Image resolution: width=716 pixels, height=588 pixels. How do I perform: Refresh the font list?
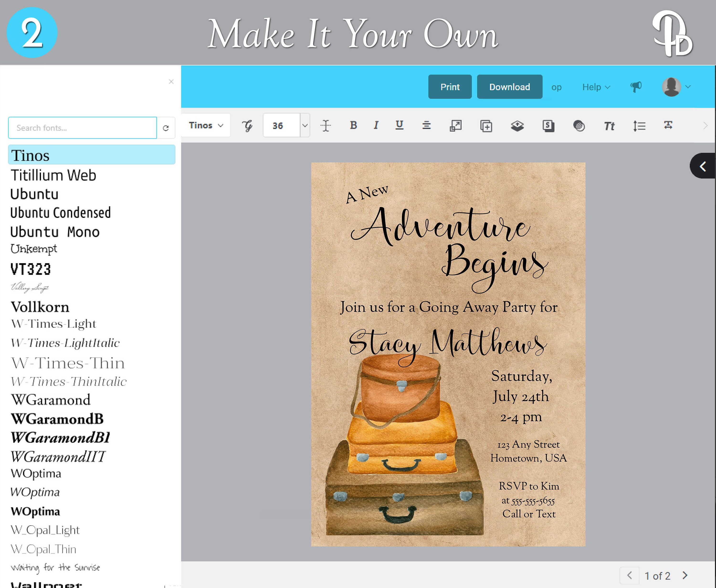point(166,128)
